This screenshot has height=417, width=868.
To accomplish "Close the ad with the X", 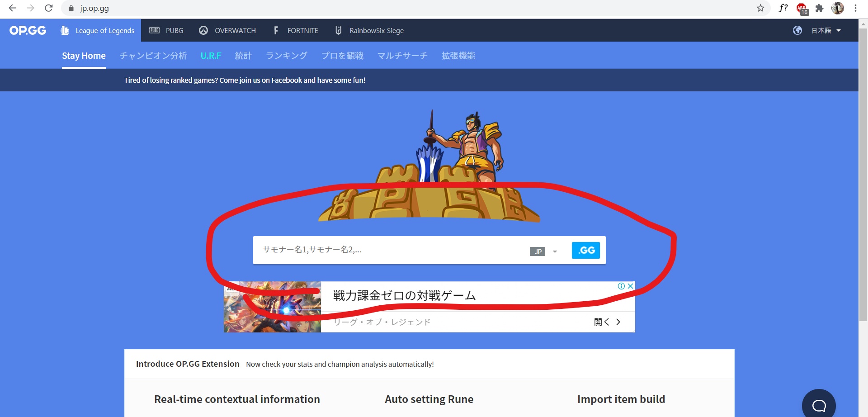I will pos(630,286).
